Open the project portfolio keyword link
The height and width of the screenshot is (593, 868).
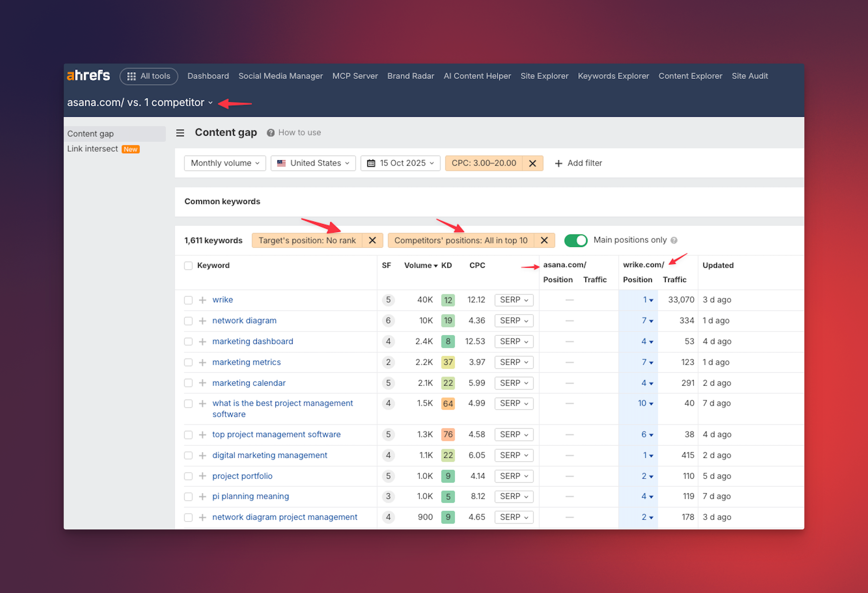pos(242,476)
